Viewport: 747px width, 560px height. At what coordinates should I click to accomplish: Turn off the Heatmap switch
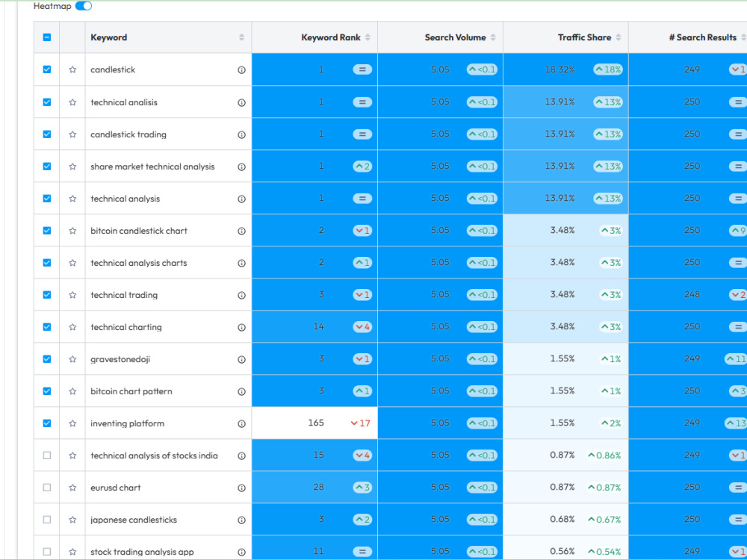pos(84,6)
